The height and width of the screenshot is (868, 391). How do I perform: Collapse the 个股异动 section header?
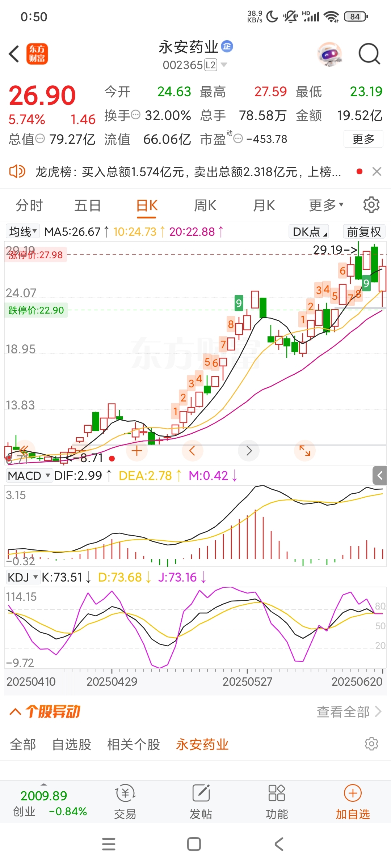[x=45, y=711]
